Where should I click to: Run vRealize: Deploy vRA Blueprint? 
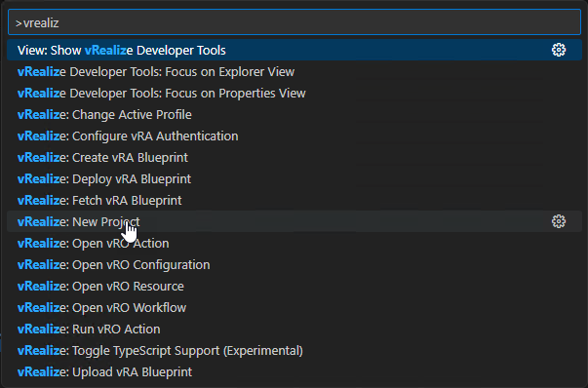(294, 178)
